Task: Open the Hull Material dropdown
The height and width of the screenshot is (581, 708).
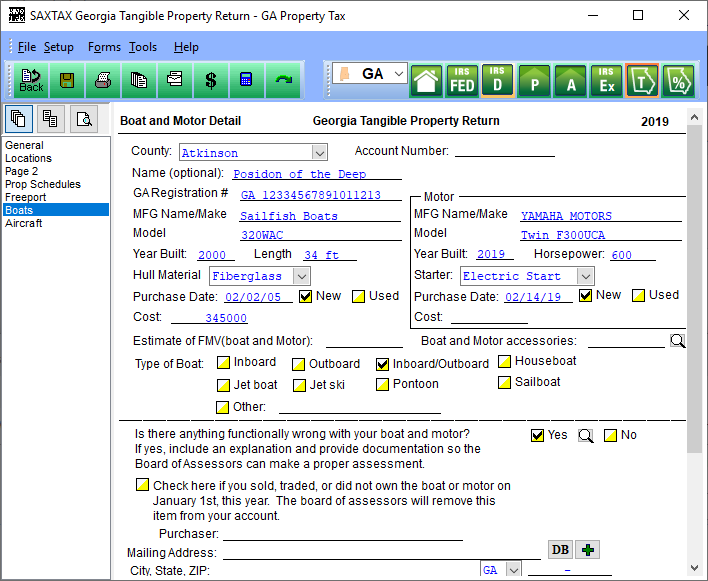Action: (301, 276)
